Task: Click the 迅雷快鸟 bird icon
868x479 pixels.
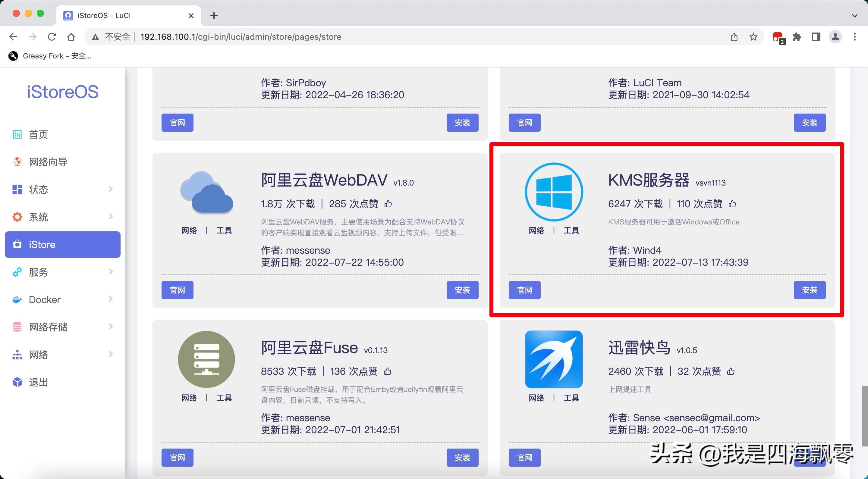Action: coord(554,359)
